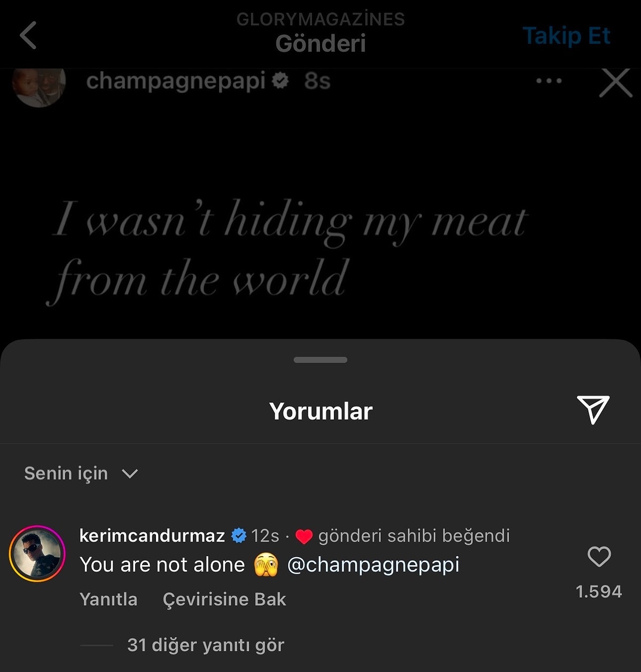Viewport: 641px width, 672px height.
Task: Open the @champagnepapi mention link
Action: coord(373,565)
